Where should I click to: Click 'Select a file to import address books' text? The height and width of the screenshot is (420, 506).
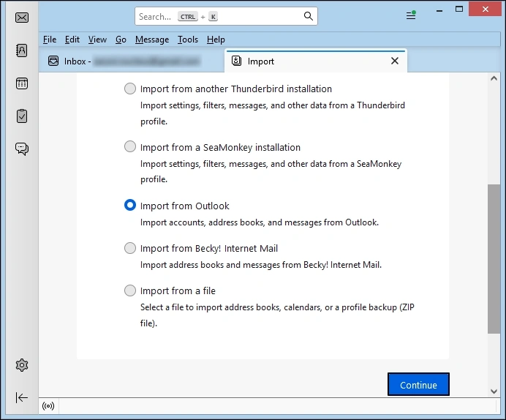[x=277, y=315]
